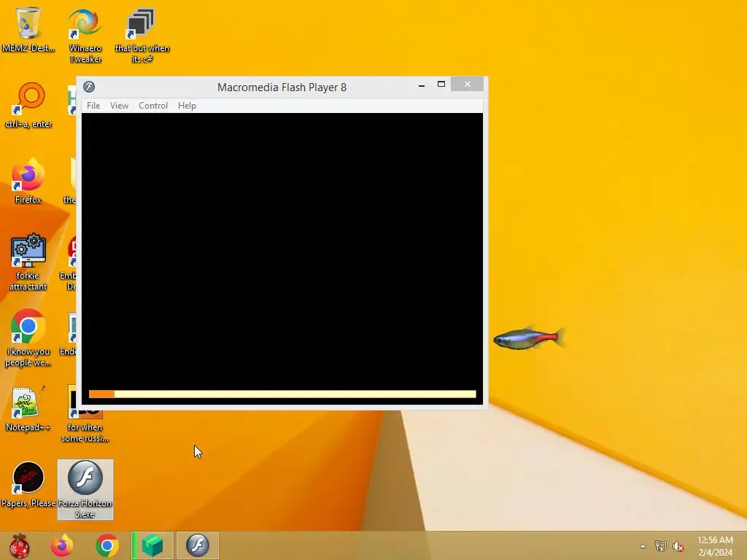Open the network tray icon
This screenshot has height=560, width=747.
click(661, 546)
